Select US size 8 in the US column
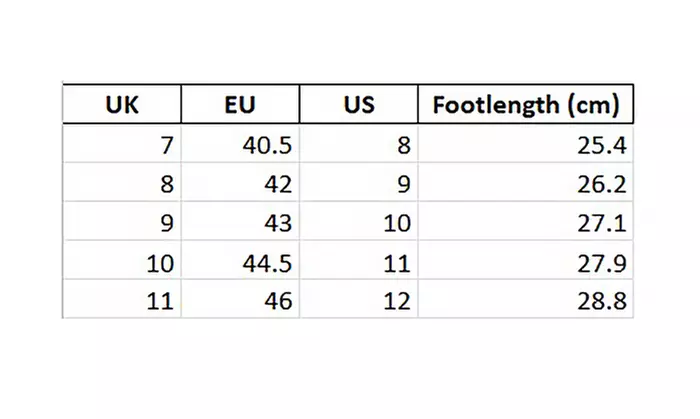 coord(403,146)
